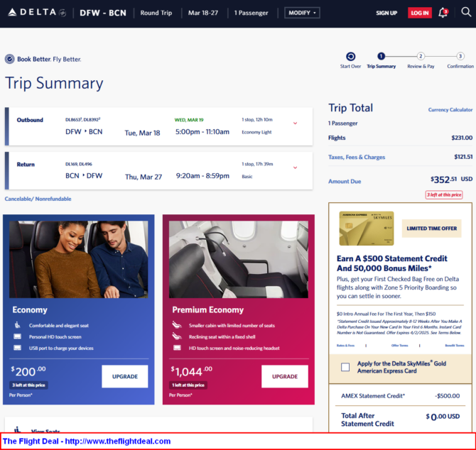The height and width of the screenshot is (450, 476).
Task: Open the Rates & Fees link
Action: (345, 346)
